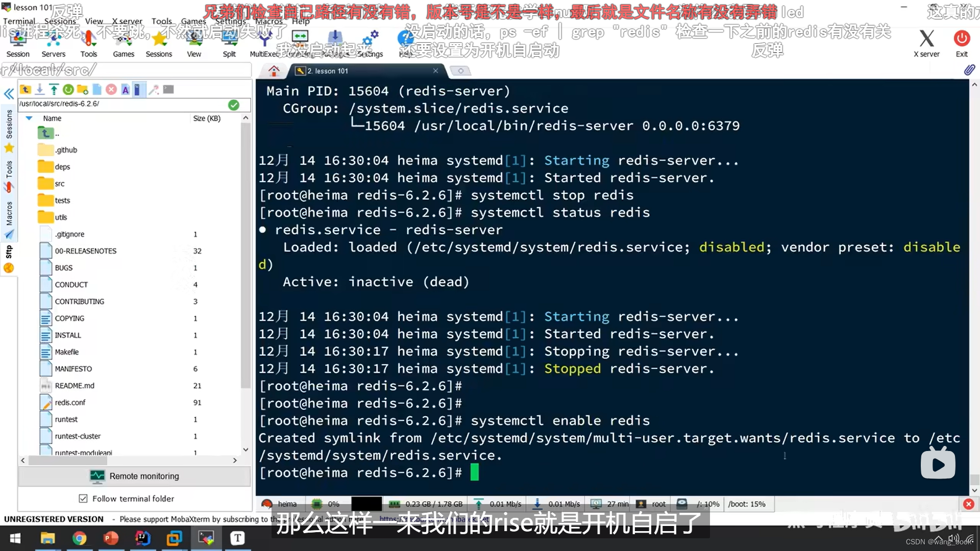This screenshot has height=551, width=980.
Task: Click the redis.conf file in file panel
Action: coord(70,403)
